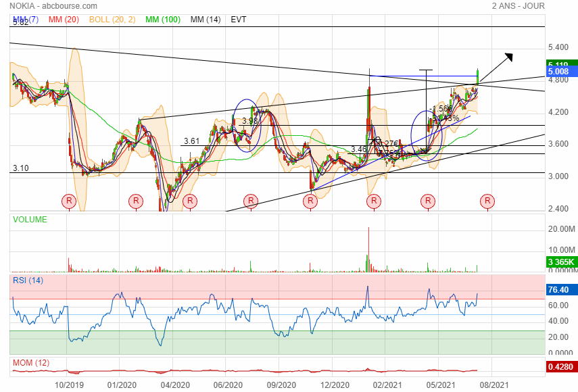Click the 3.98 level label
This screenshot has height=392, width=578.
[250, 121]
